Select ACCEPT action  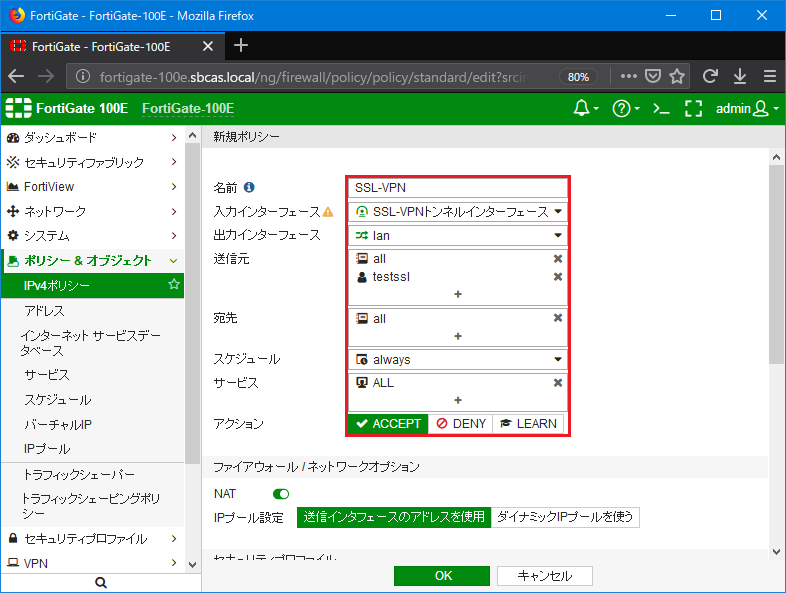(388, 424)
